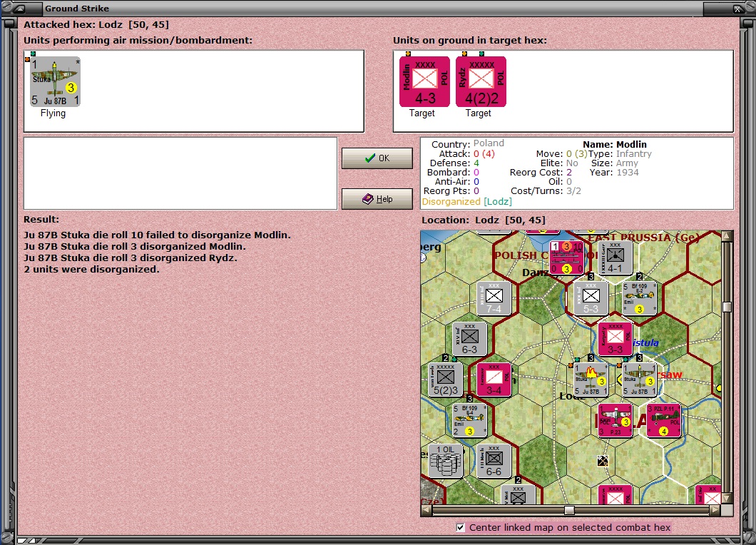
Task: Click the 'Cost/Turns: 3/2' value
Action: click(546, 191)
